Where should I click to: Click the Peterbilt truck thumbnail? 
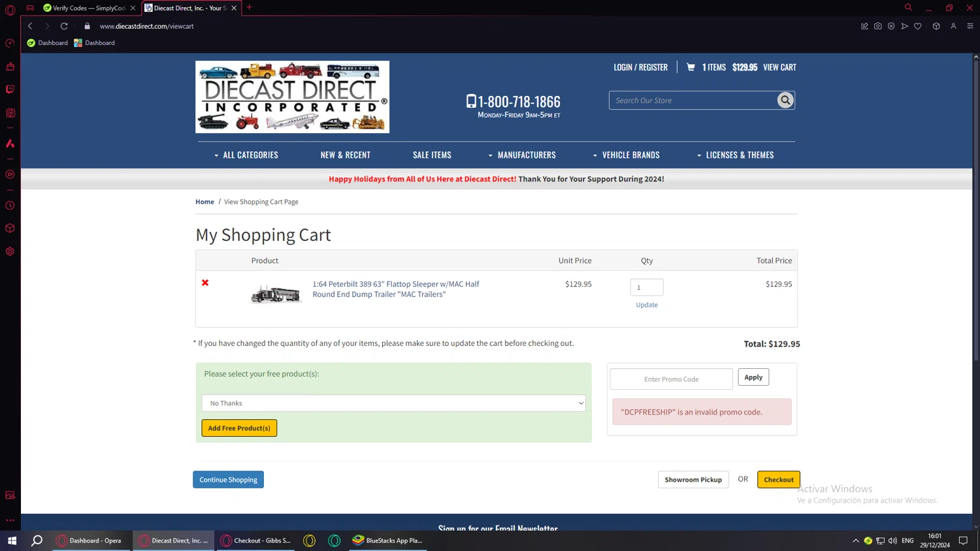coord(276,294)
